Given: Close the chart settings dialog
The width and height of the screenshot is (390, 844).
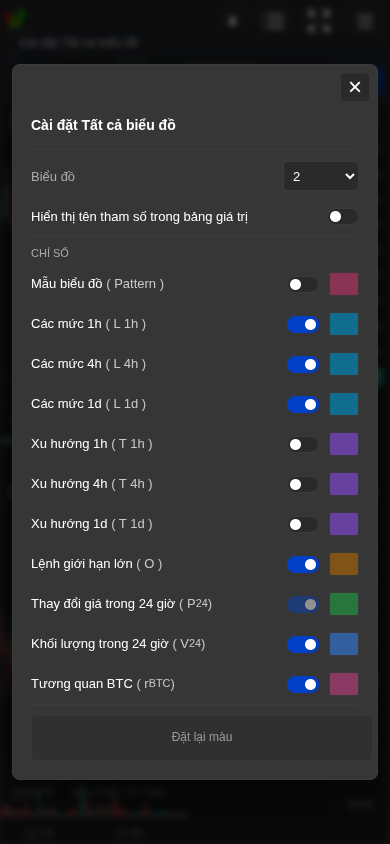Looking at the screenshot, I should click(354, 87).
